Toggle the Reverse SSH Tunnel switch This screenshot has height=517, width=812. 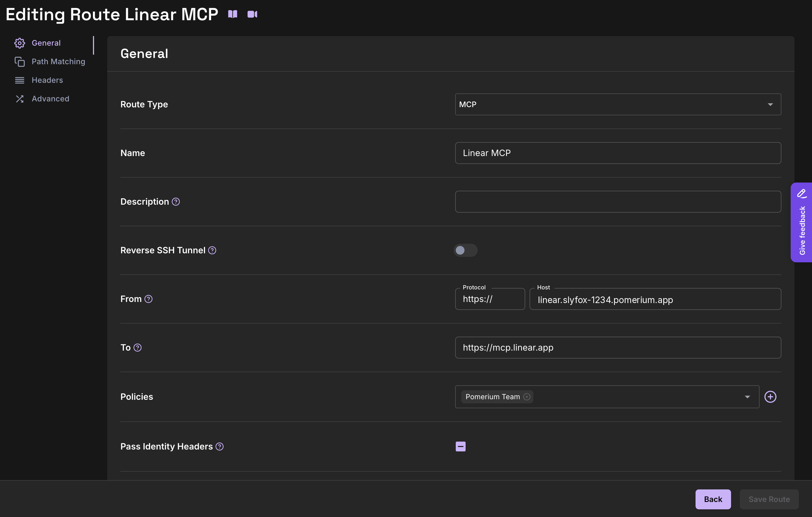point(465,250)
